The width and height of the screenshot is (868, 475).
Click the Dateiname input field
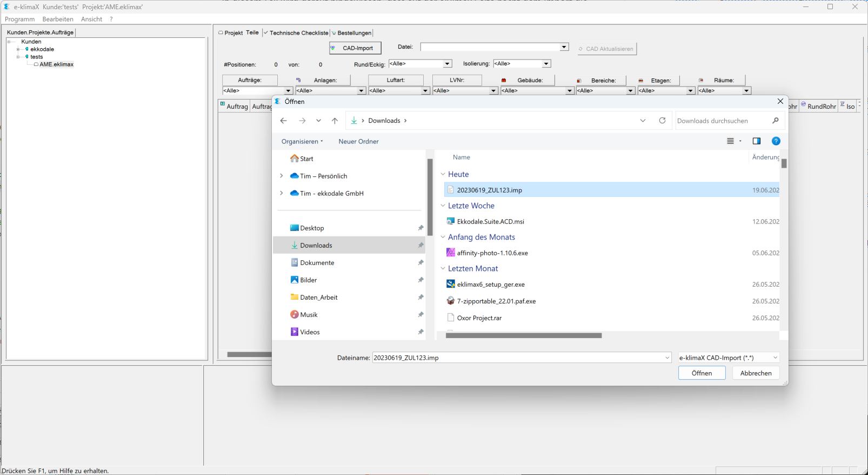518,358
